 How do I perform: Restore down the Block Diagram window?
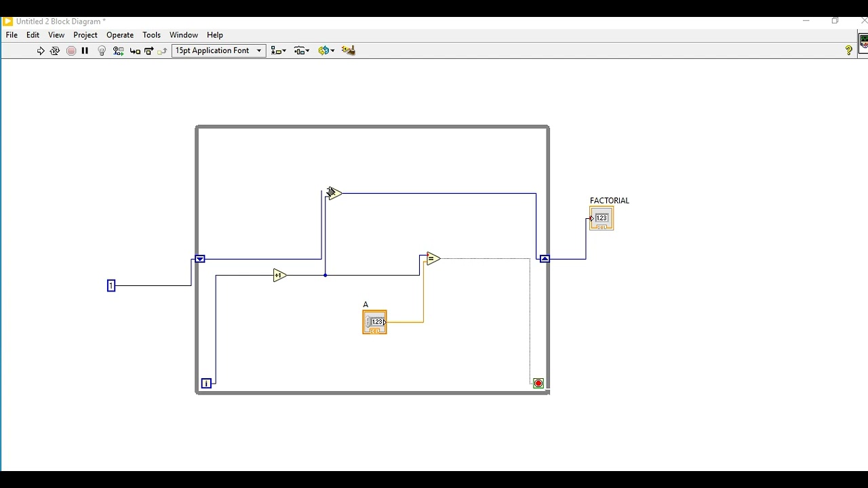835,21
